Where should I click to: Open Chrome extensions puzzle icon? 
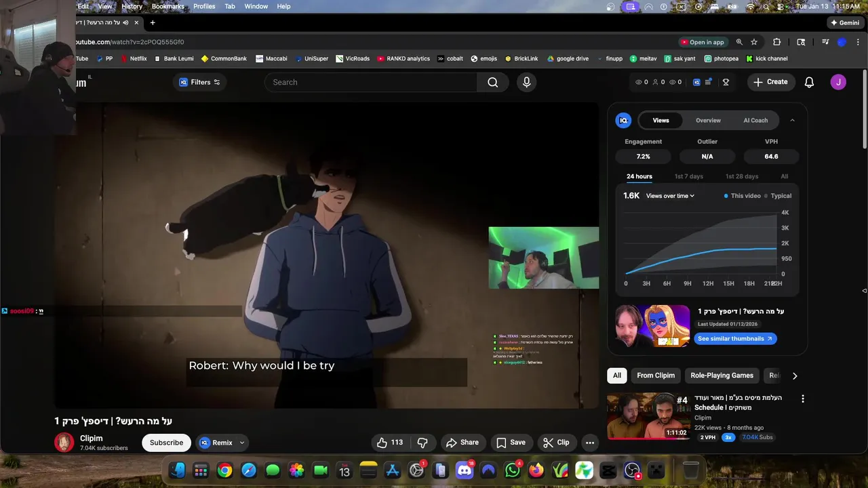(x=777, y=42)
